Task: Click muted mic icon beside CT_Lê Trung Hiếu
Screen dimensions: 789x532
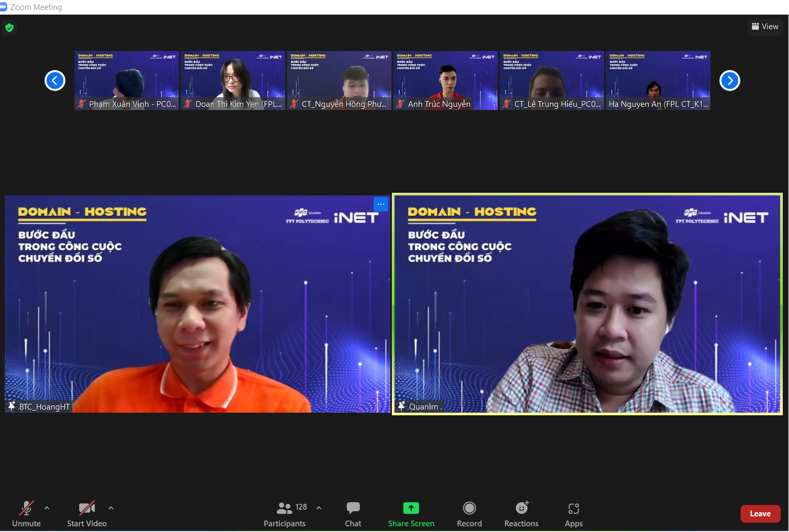Action: [x=507, y=104]
